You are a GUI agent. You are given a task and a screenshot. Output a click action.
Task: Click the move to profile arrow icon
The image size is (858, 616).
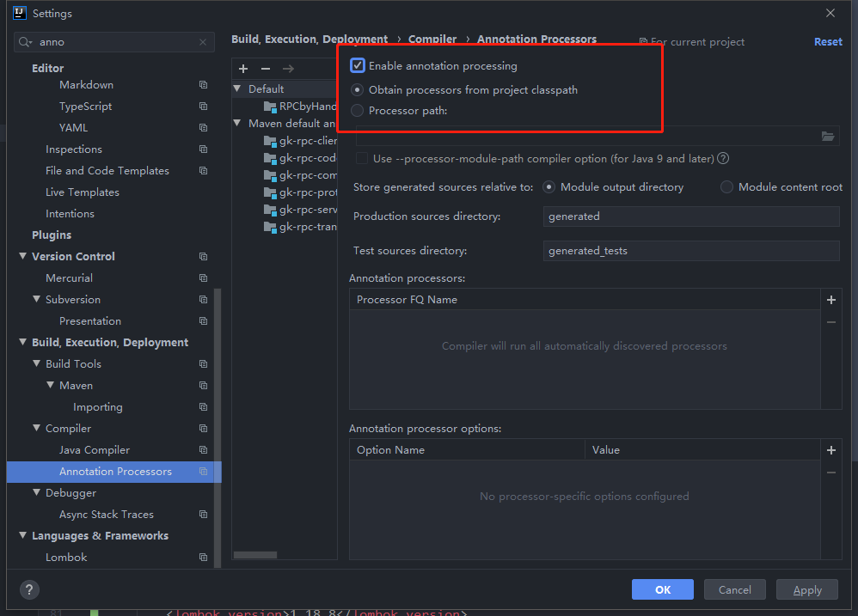[x=288, y=69]
